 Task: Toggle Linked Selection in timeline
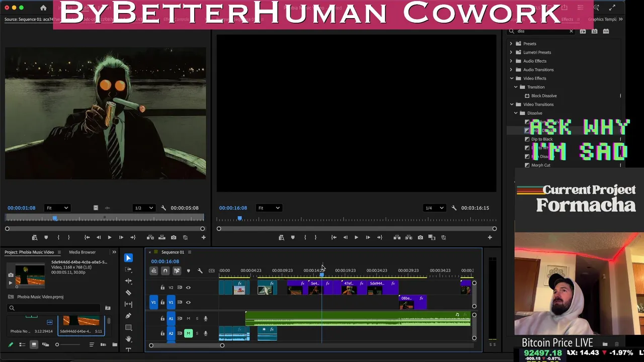tap(177, 271)
